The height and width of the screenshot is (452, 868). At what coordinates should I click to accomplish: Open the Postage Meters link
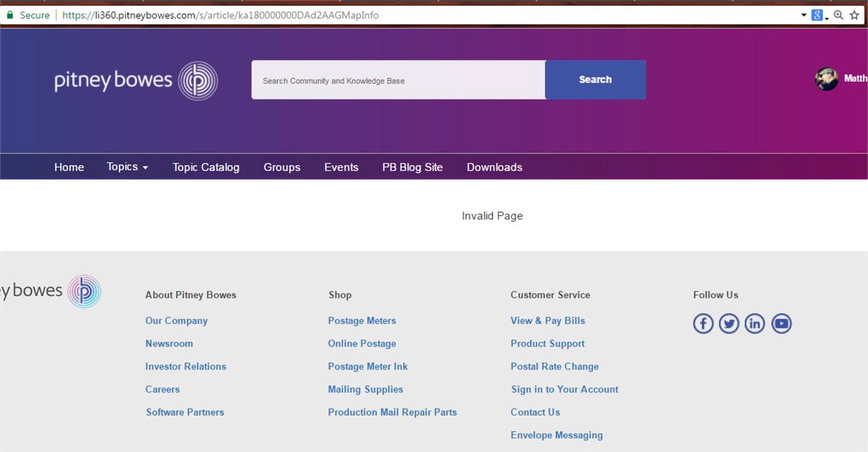[x=362, y=320]
